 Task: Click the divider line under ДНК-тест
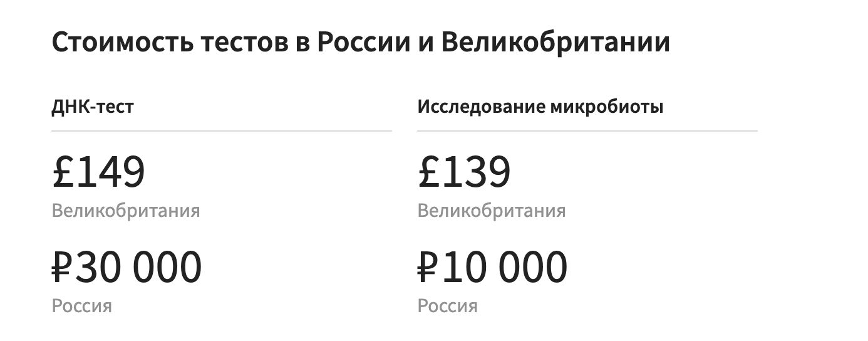click(x=222, y=131)
